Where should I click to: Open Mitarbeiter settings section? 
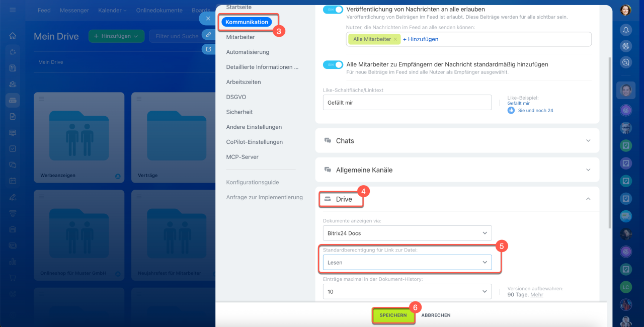[240, 37]
